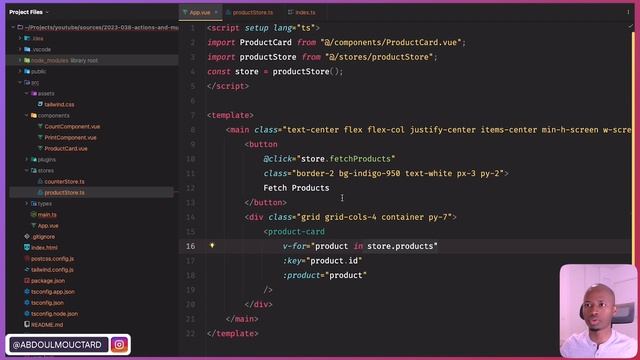The height and width of the screenshot is (360, 640).
Task: Click the inspection checkmark widget in editor corner
Action: pyautogui.click(x=631, y=27)
